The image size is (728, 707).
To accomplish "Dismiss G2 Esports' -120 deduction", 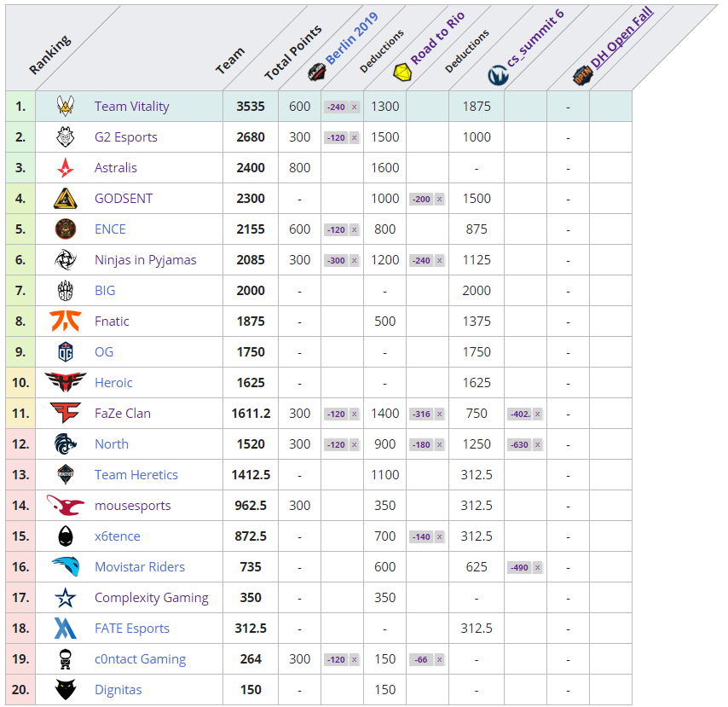I will (355, 137).
